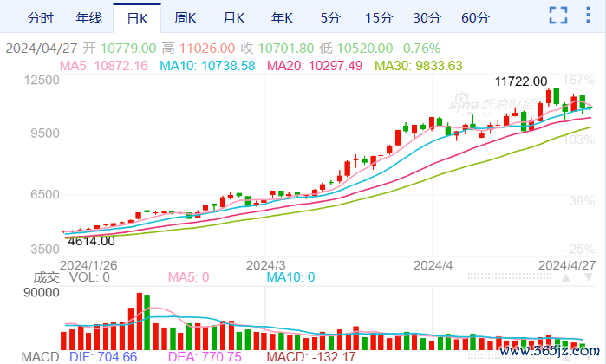Screen dimensions: 606x364
Task: Select the 日K daily candlestick tab
Action: (137, 17)
